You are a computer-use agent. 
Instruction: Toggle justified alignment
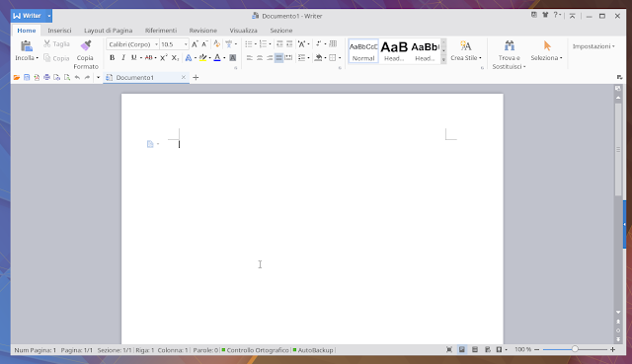tap(278, 58)
